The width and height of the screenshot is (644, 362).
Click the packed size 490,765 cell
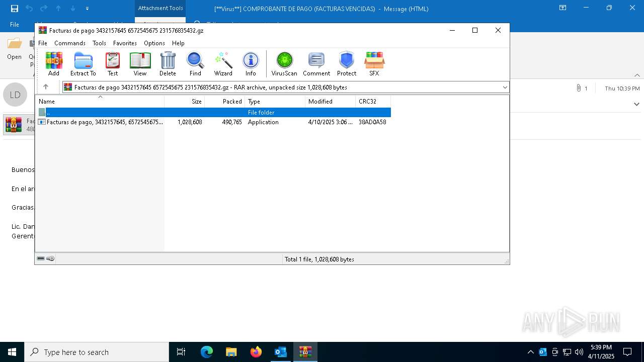tap(232, 122)
